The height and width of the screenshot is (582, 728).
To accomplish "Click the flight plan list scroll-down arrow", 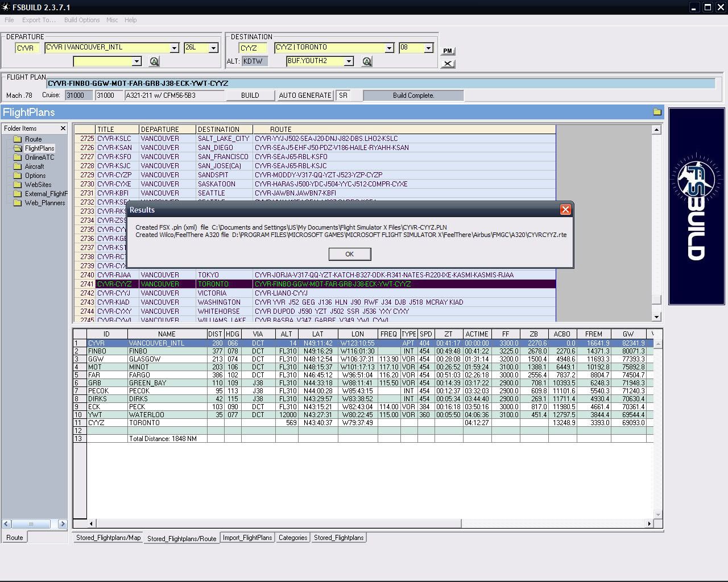I will tap(656, 317).
